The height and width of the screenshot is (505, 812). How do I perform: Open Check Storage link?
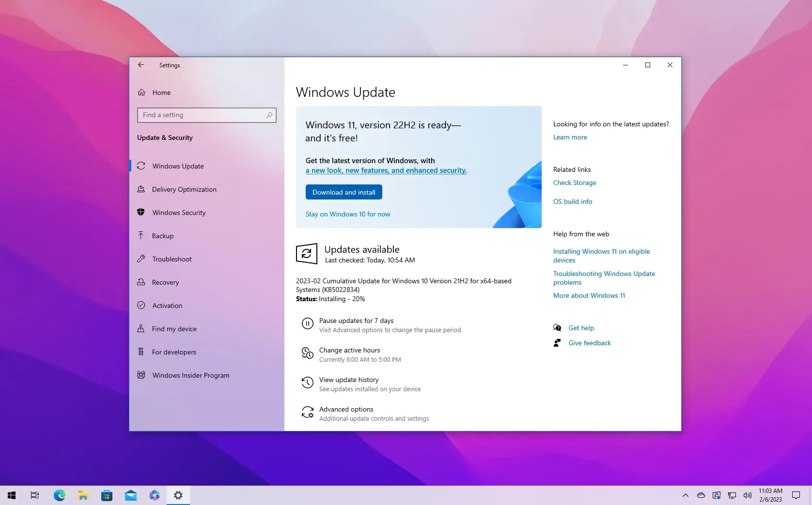(x=575, y=183)
